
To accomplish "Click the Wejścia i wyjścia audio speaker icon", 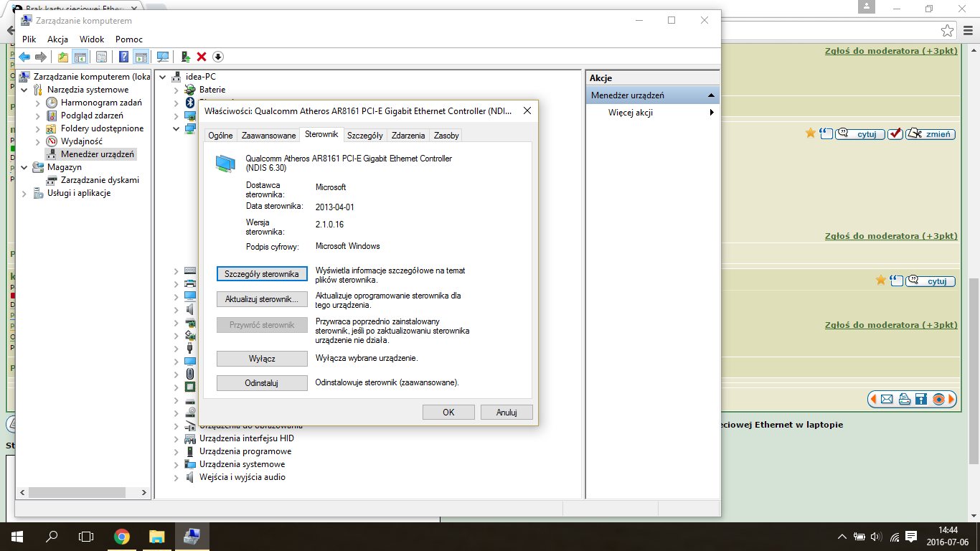I will click(190, 477).
